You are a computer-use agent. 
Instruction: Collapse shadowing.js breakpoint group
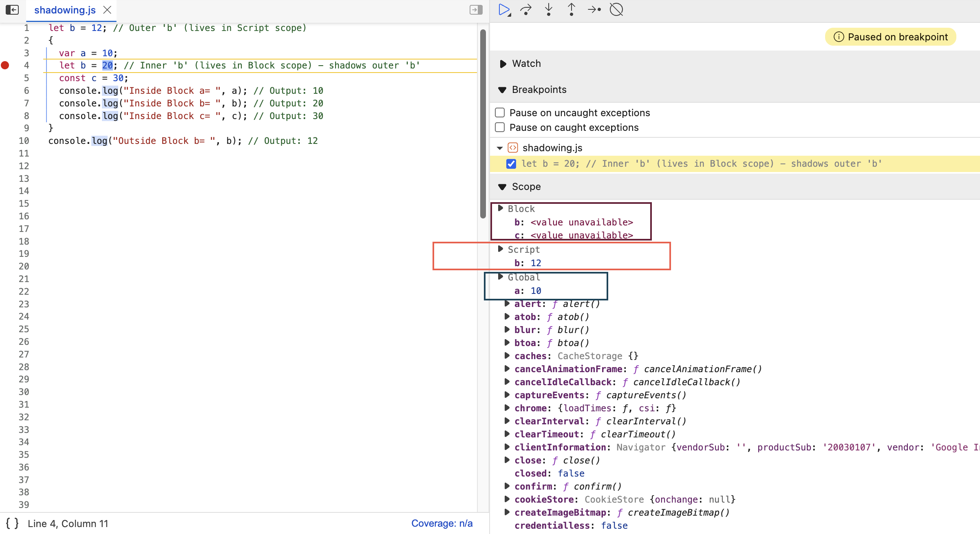pos(500,148)
